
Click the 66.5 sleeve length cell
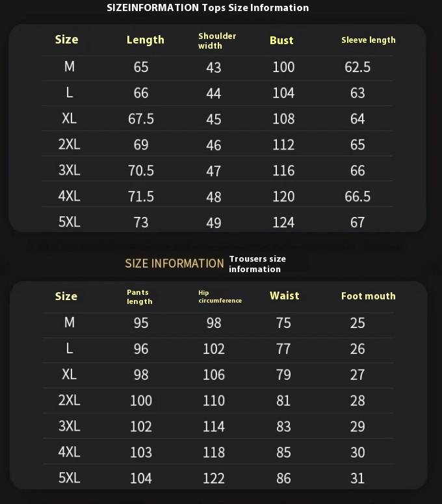(x=357, y=196)
